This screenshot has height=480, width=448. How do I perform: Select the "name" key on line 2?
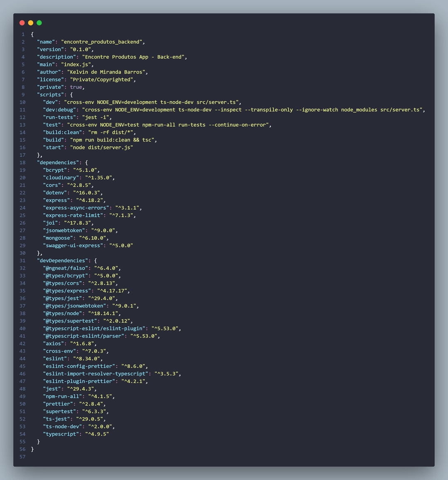click(x=46, y=42)
